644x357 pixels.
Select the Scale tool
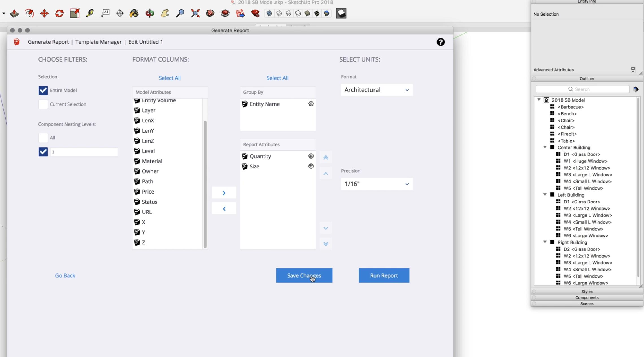coord(75,13)
